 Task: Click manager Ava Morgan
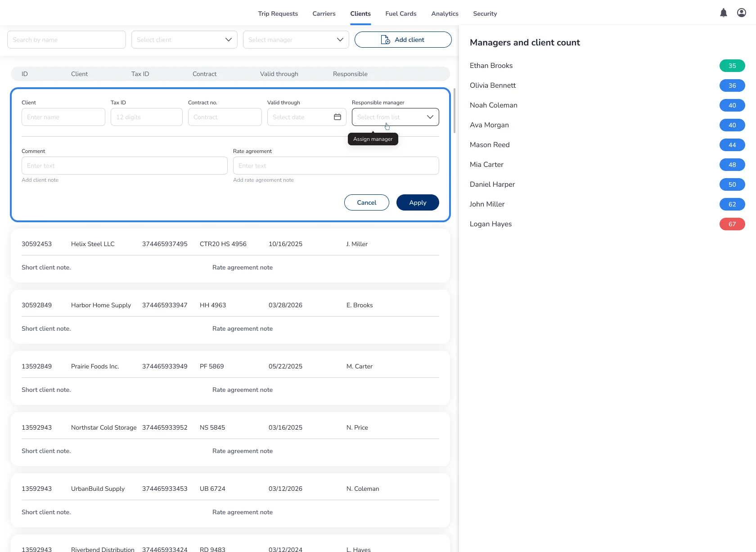coord(489,125)
